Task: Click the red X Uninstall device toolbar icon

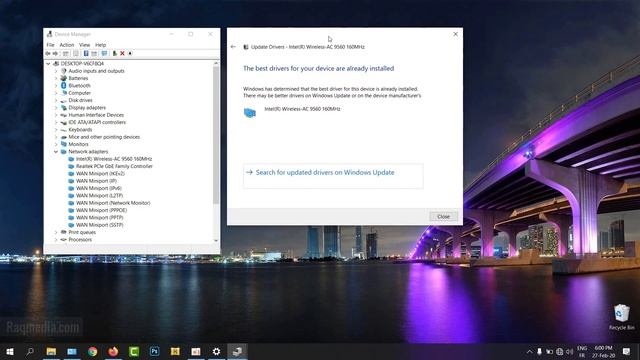Action: [x=122, y=53]
